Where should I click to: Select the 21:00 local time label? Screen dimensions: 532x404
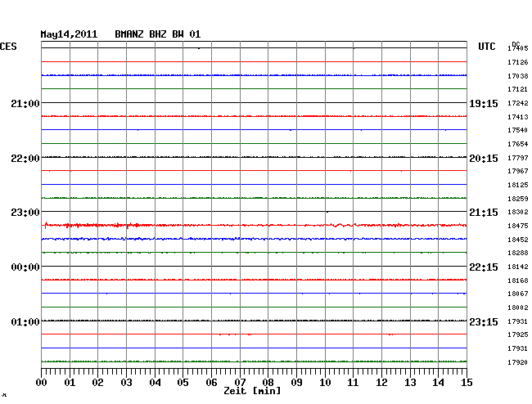[x=25, y=103]
